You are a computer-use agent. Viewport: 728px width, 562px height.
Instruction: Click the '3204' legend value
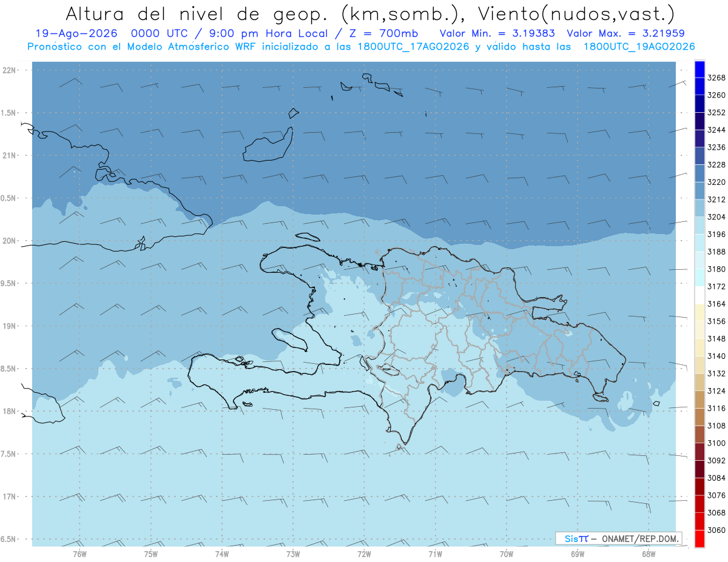pyautogui.click(x=716, y=216)
